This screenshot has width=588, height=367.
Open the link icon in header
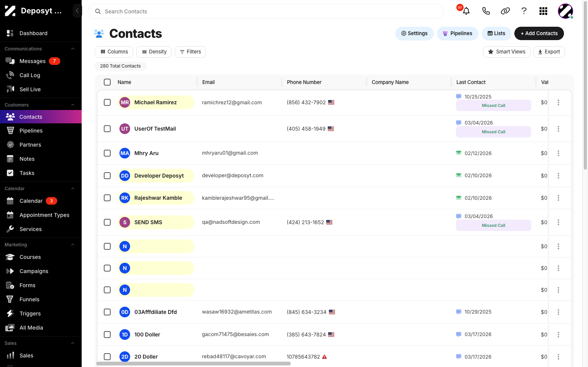pyautogui.click(x=505, y=11)
